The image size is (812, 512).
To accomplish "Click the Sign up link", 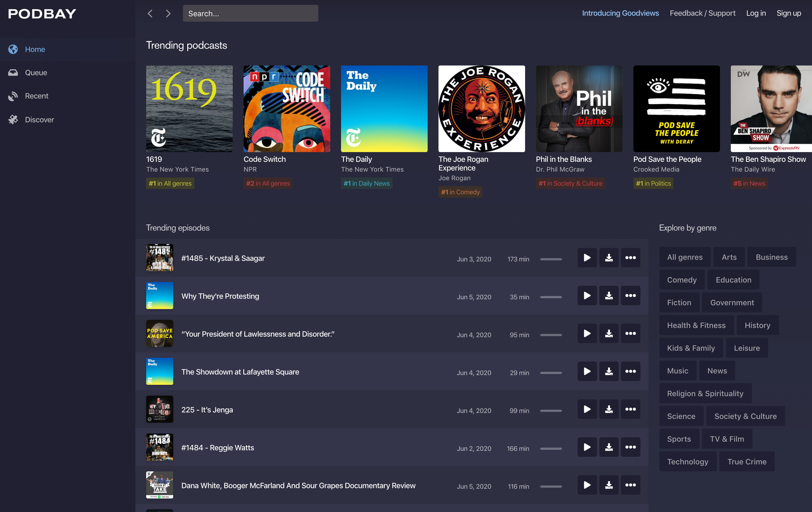I will [789, 13].
